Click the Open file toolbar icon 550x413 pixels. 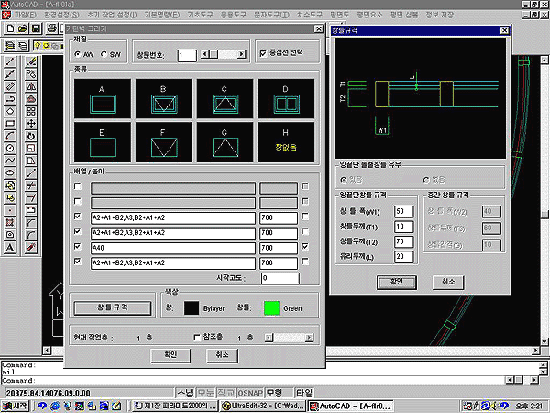click(x=22, y=28)
